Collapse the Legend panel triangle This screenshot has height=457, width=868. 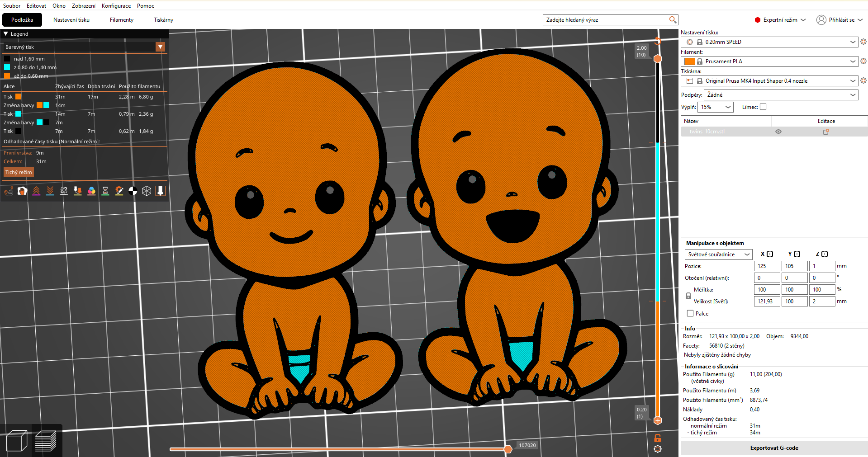[6, 34]
